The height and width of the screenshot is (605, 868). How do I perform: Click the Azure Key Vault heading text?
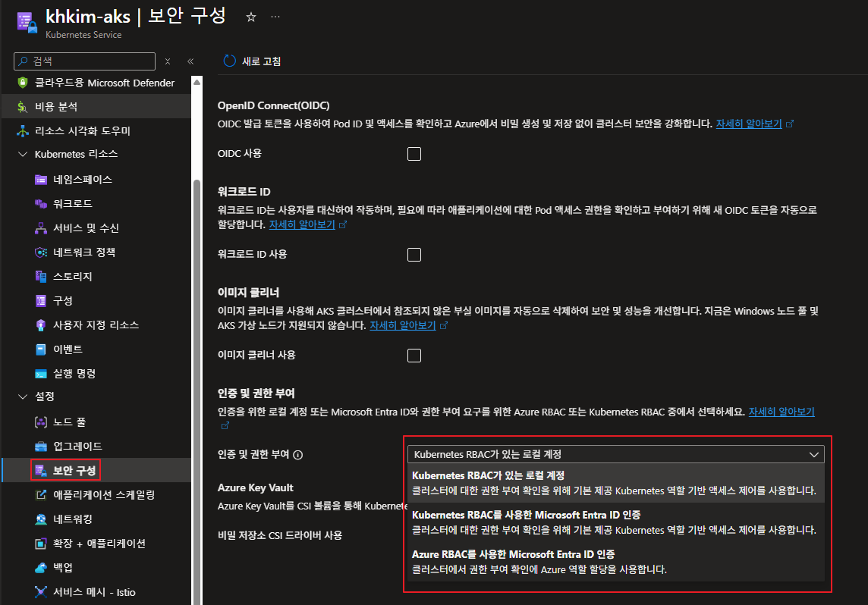pos(255,487)
